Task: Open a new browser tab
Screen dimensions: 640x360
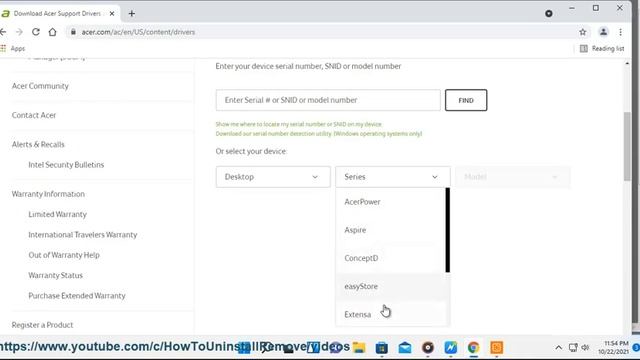Action: click(x=131, y=13)
